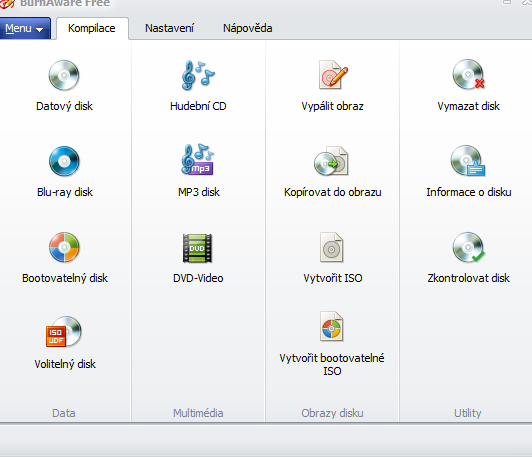Viewport: 532px width, 457px height.
Task: Switch to the Kompilace tab
Action: 92,28
